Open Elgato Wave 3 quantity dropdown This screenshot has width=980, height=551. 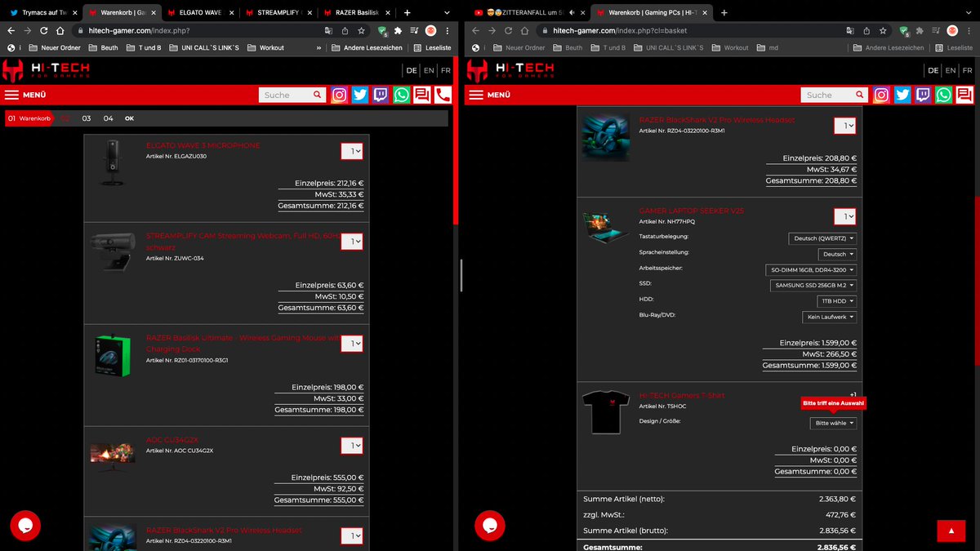352,151
